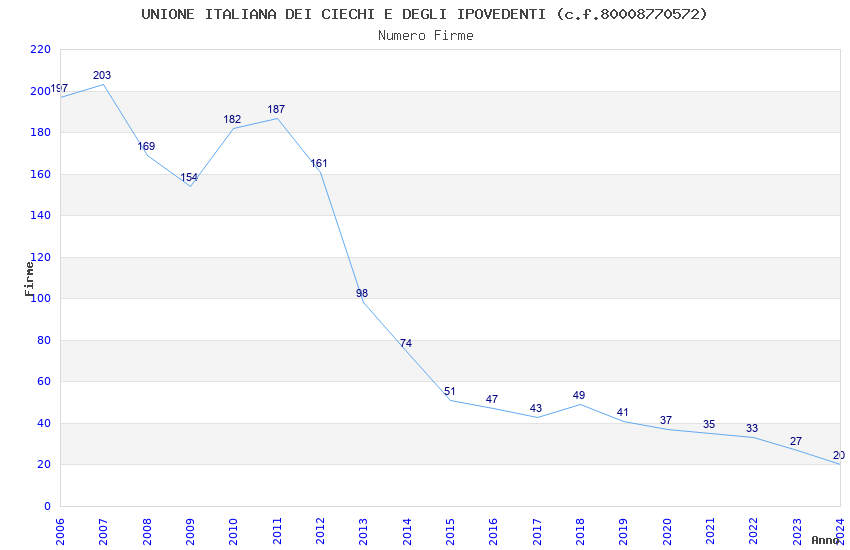
Task: Click the x-axis year label 2021
Action: (710, 532)
